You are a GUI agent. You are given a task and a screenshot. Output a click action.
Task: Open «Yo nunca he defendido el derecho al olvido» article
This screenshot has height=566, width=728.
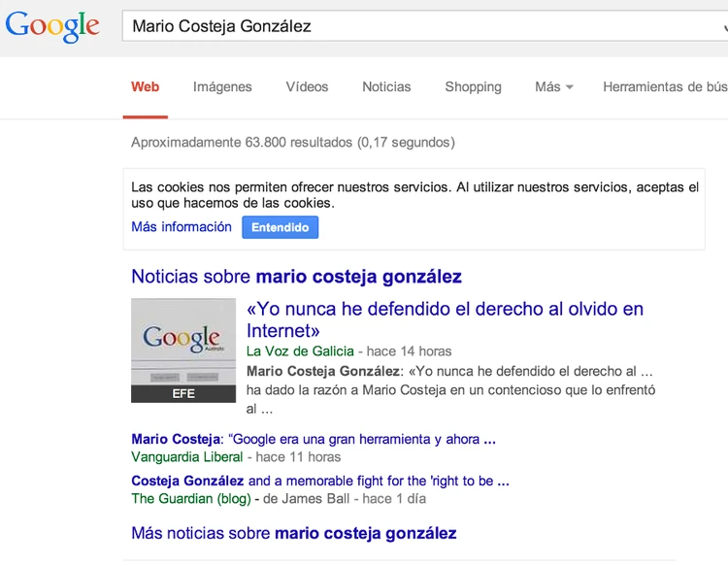point(445,319)
